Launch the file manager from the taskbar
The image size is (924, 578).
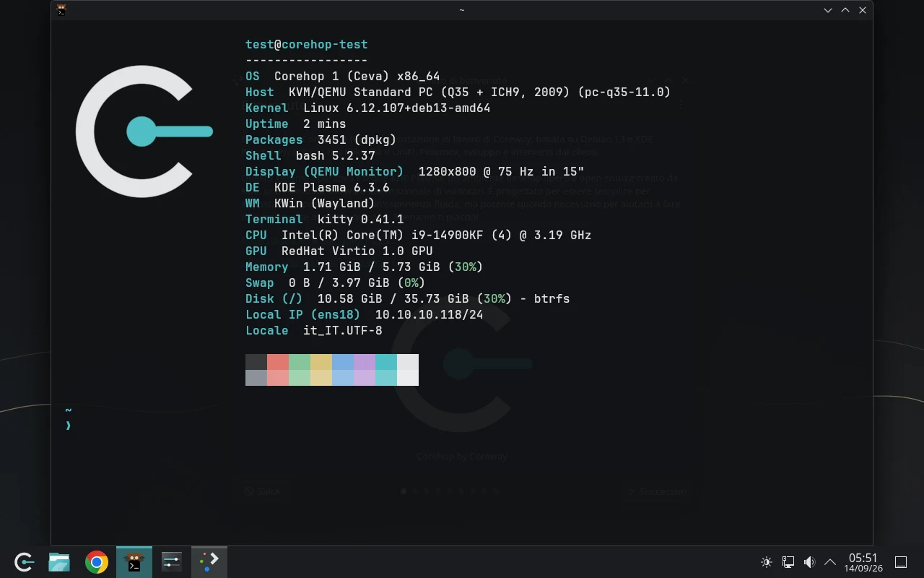pos(59,561)
